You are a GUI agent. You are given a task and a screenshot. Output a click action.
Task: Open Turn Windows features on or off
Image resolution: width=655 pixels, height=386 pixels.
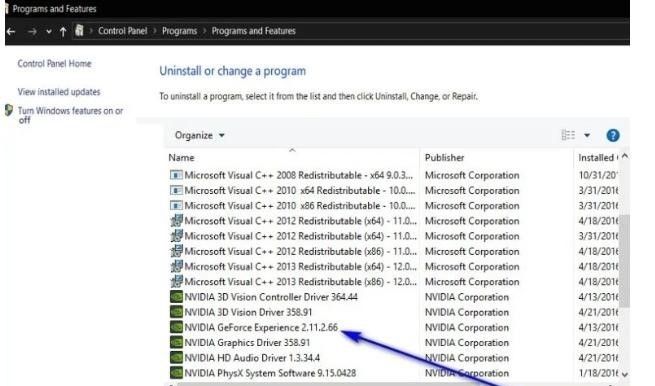click(70, 115)
